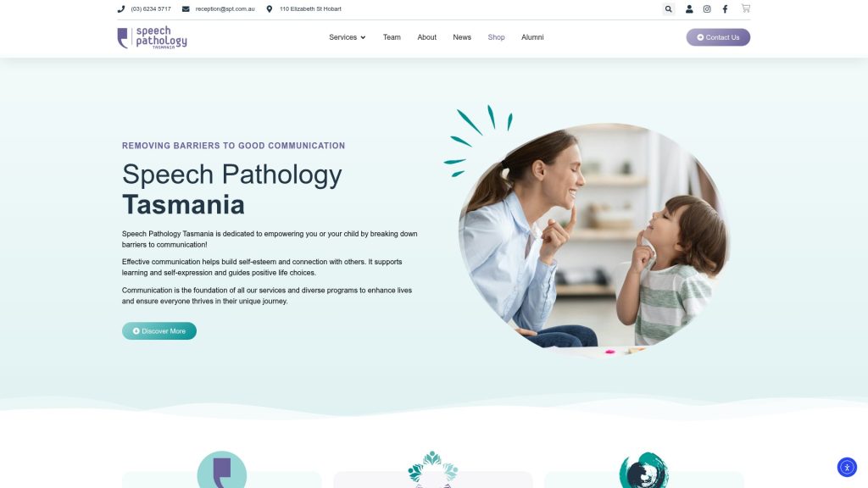The height and width of the screenshot is (488, 868).
Task: Visit the Instagram icon link
Action: [x=707, y=8]
